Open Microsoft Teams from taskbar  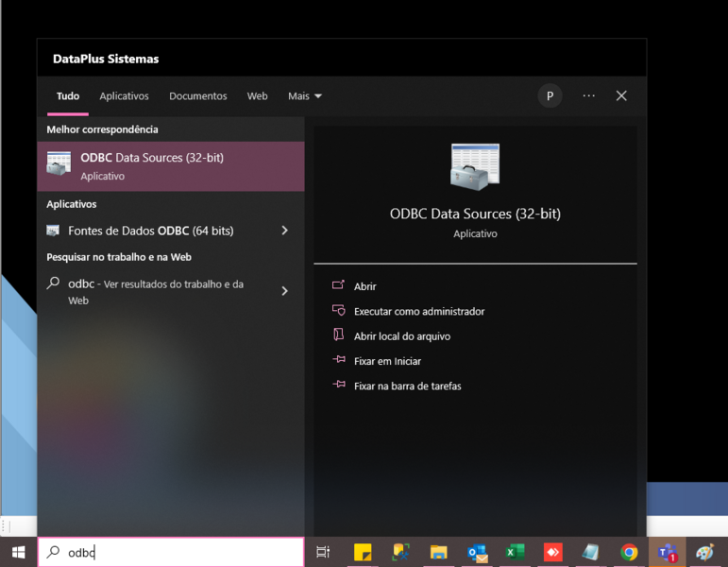tap(668, 552)
